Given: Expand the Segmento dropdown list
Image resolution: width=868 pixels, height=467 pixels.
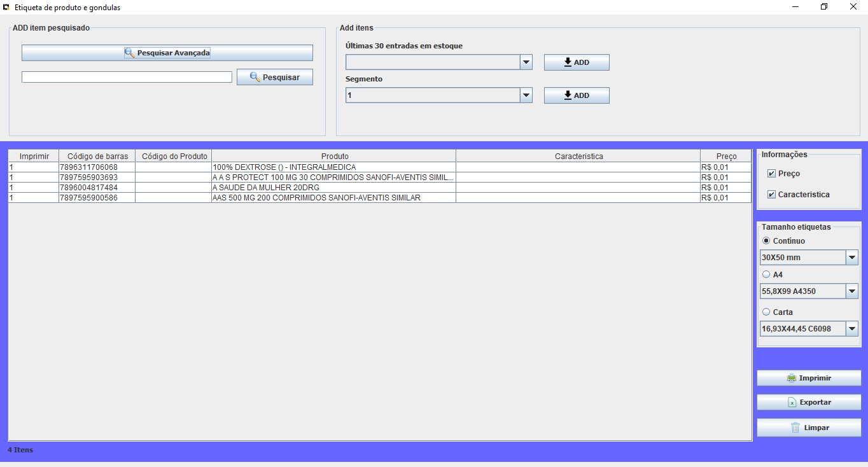Looking at the screenshot, I should (x=526, y=95).
